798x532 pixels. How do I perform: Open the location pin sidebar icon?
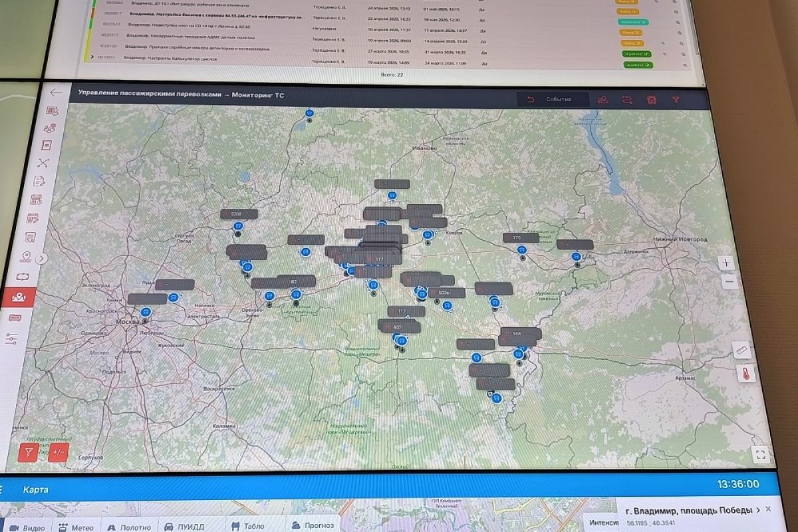tap(27, 257)
